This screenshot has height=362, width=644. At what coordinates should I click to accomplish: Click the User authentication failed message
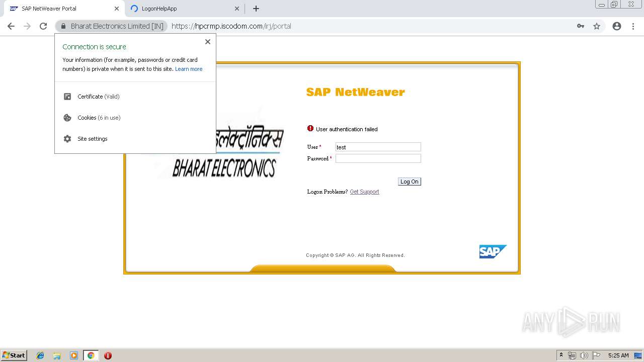click(x=347, y=129)
